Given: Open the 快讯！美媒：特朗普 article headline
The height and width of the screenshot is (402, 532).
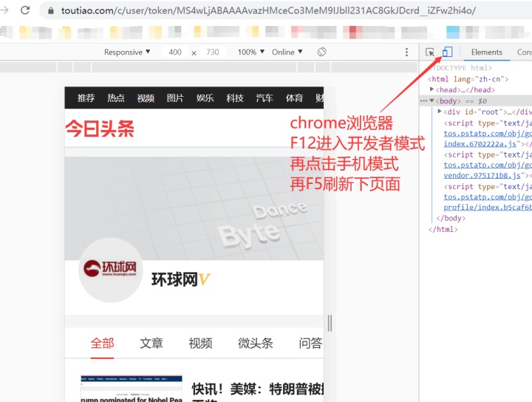Looking at the screenshot, I should pyautogui.click(x=258, y=389).
